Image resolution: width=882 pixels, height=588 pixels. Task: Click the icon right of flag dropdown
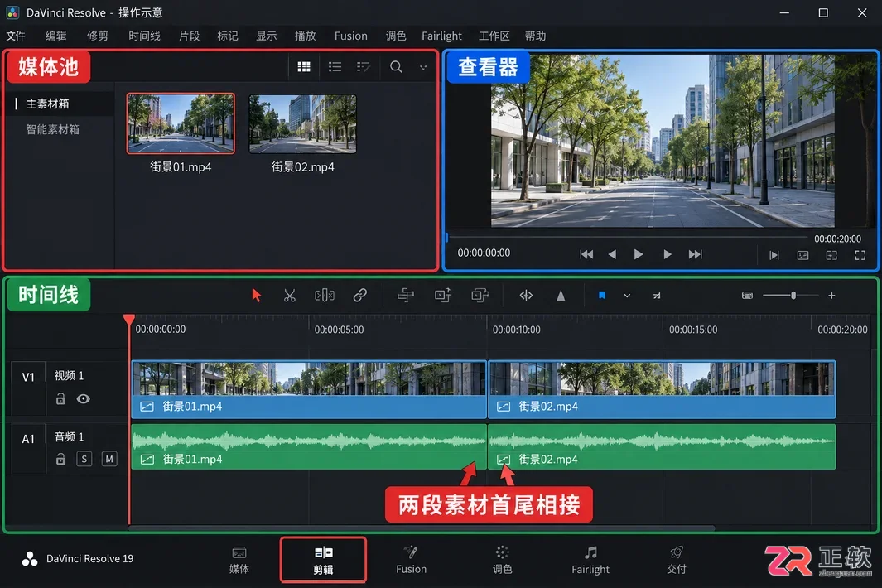pyautogui.click(x=657, y=296)
